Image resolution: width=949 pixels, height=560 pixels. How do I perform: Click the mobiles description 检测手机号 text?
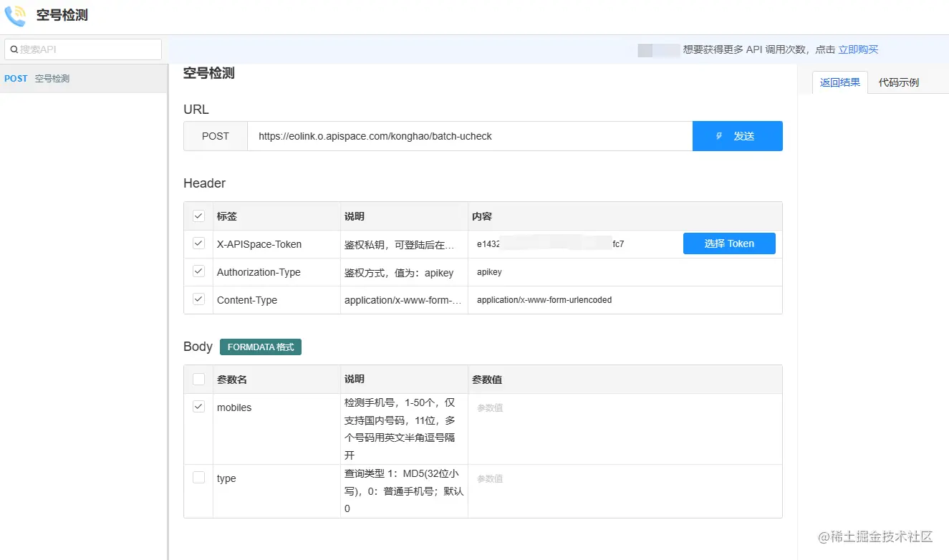click(400, 429)
